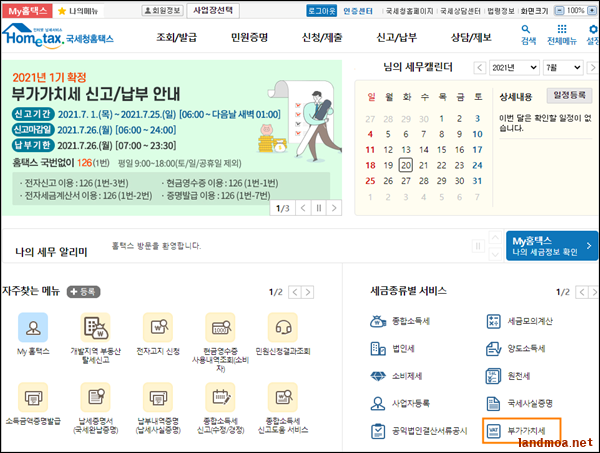Open 종합소득세 신고(수정/경정) icon
Image resolution: width=600 pixels, height=453 pixels.
click(220, 397)
